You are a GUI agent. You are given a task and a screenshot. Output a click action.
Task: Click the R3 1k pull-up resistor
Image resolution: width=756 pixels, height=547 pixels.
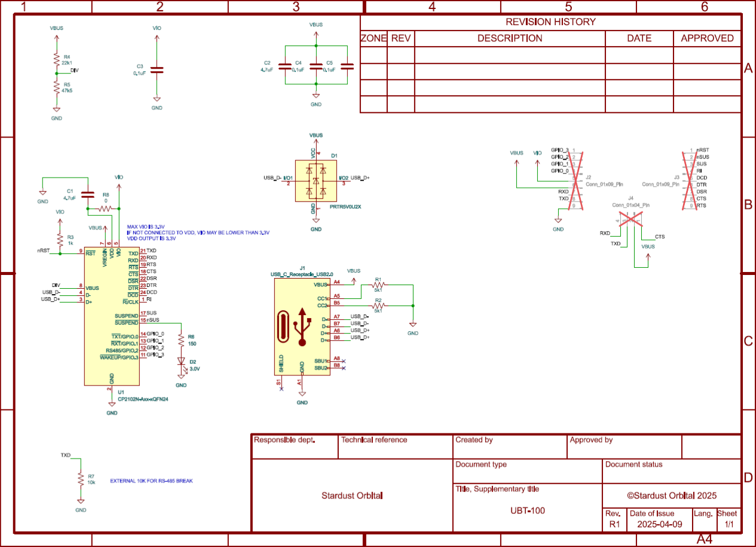(x=60, y=240)
